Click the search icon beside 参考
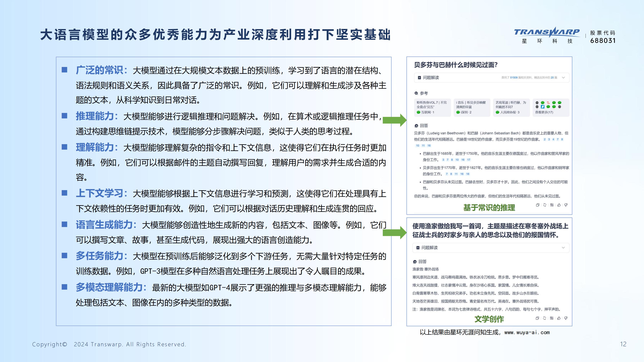This screenshot has width=644, height=362. (416, 93)
